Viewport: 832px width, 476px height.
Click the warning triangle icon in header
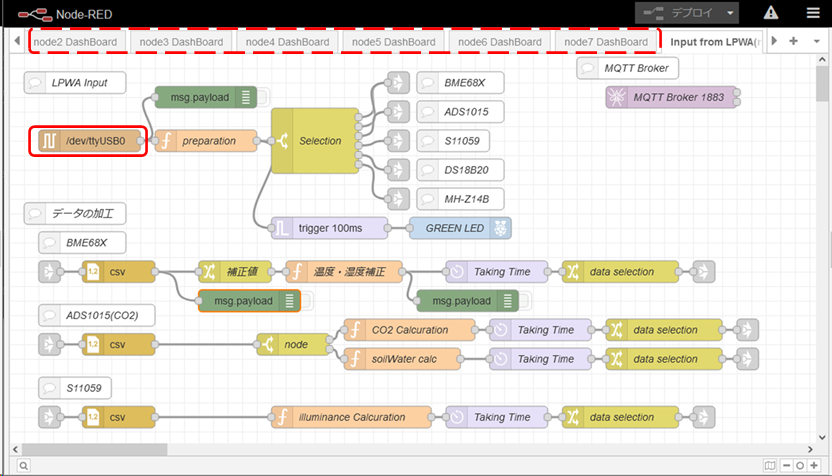click(x=771, y=13)
